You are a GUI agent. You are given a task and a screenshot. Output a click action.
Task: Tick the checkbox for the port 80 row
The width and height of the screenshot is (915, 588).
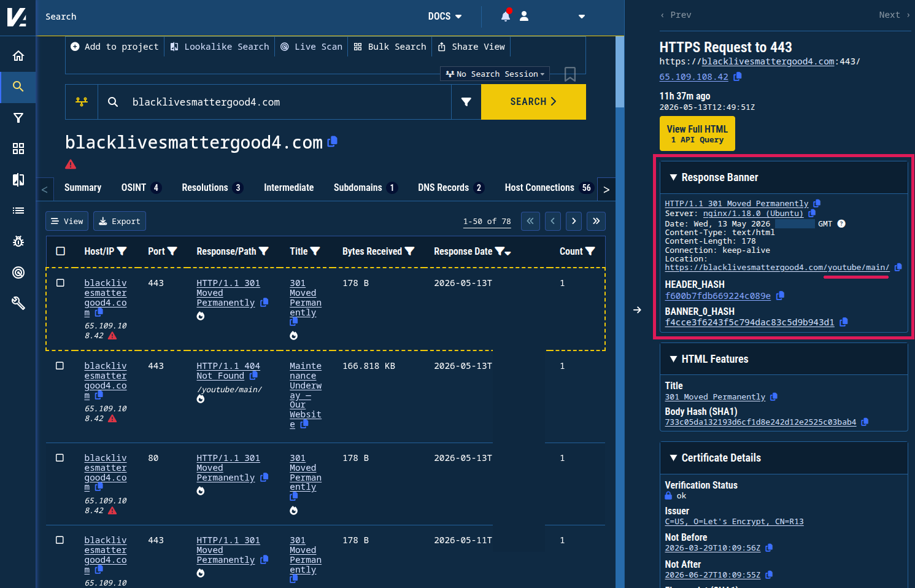[x=60, y=458]
